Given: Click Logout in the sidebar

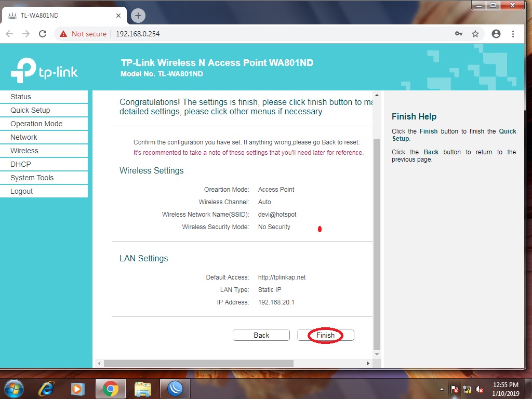Looking at the screenshot, I should pyautogui.click(x=44, y=191).
